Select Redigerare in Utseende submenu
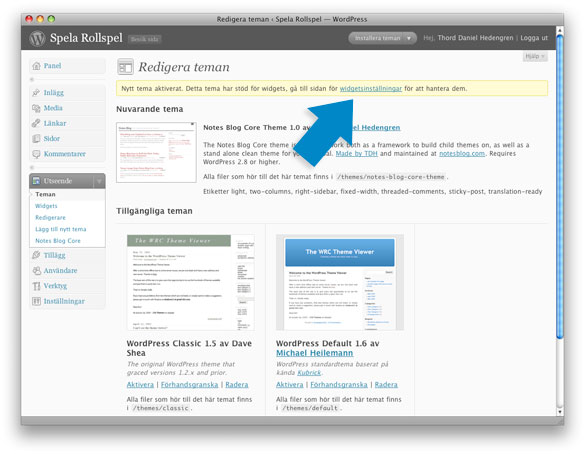 [x=50, y=217]
